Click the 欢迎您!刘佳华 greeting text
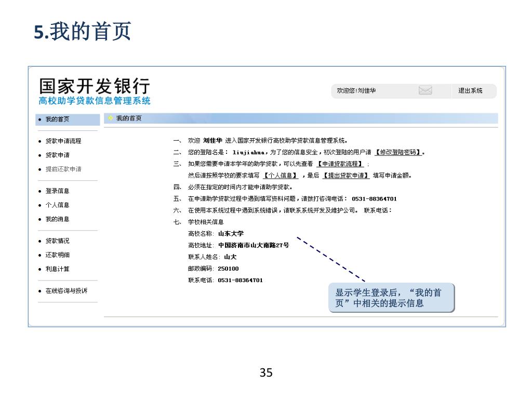 [x=356, y=90]
